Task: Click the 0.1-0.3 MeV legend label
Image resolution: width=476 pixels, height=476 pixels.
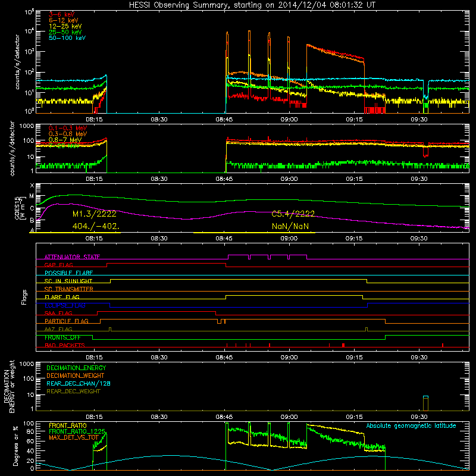Action: point(68,128)
